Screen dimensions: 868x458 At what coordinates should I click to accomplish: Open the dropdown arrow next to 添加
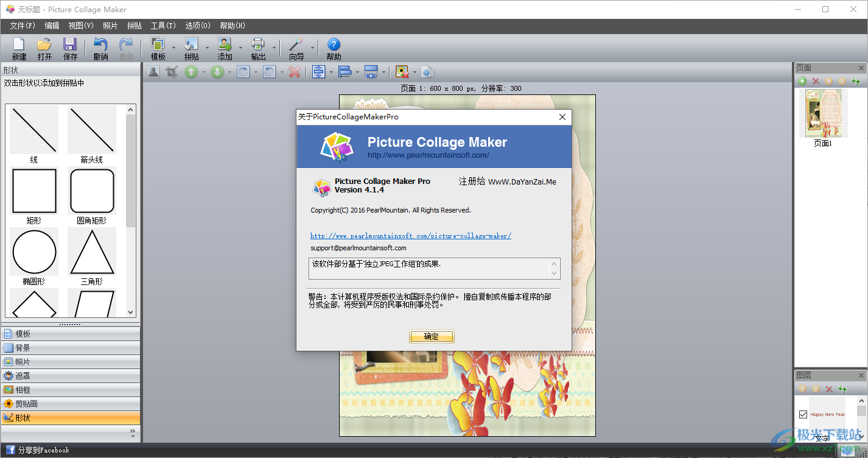coord(240,48)
